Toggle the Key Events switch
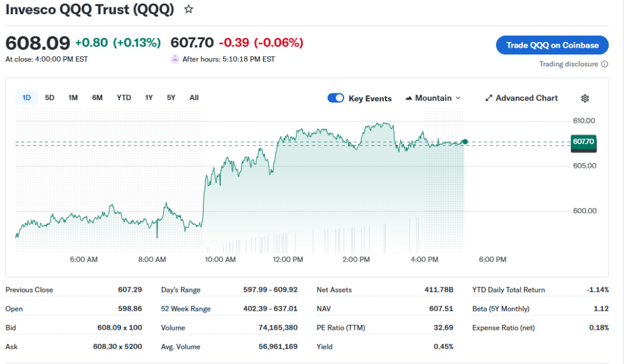This screenshot has height=364, width=626. tap(336, 98)
